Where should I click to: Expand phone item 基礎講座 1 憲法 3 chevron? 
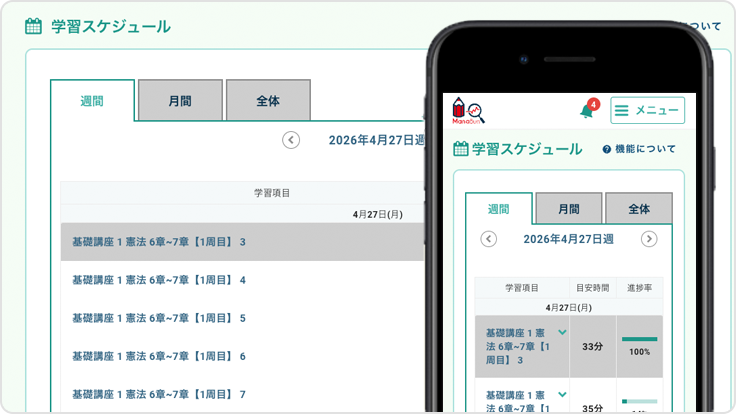[x=562, y=332]
